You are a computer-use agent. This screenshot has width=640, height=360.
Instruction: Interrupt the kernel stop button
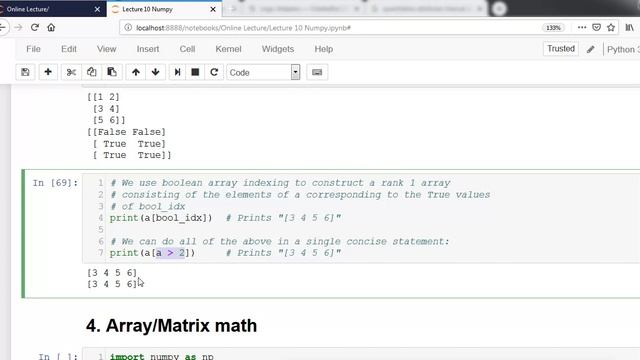[x=195, y=72]
